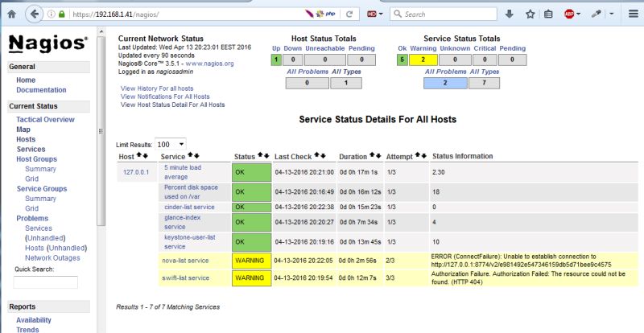This screenshot has width=644, height=333.
Task: Open Problems in the sidebar
Action: click(32, 219)
